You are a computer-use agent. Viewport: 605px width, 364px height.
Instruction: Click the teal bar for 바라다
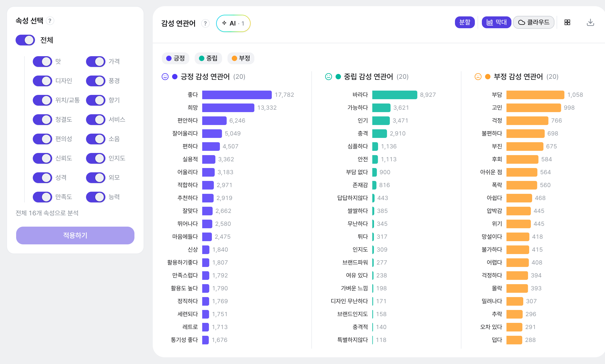pyautogui.click(x=395, y=95)
